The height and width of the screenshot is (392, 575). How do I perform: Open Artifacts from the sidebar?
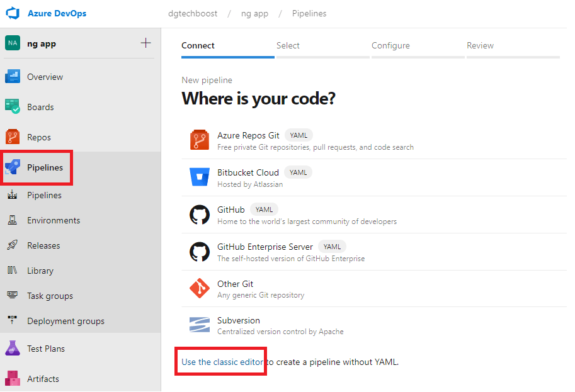43,379
